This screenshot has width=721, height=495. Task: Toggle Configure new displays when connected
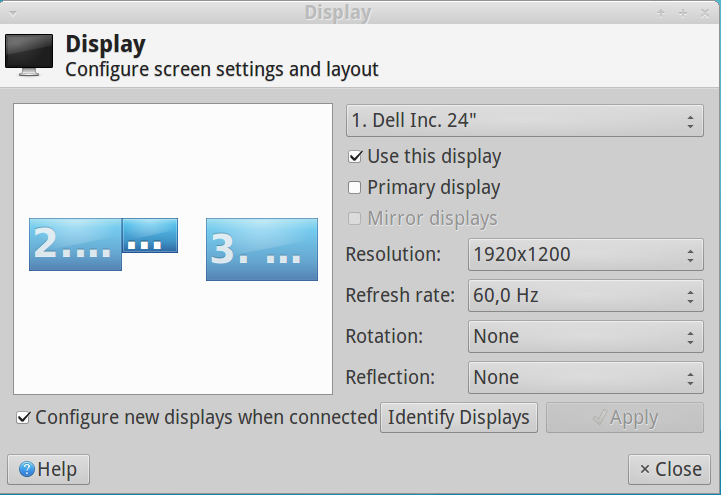click(23, 417)
